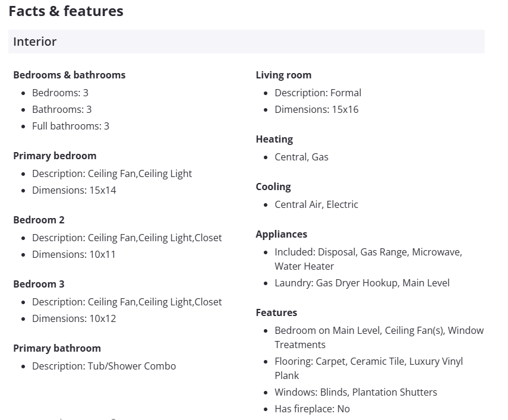This screenshot has height=420, width=508.
Task: Select Bedroom 2 Dimensions: 10x11 item
Action: 74,254
